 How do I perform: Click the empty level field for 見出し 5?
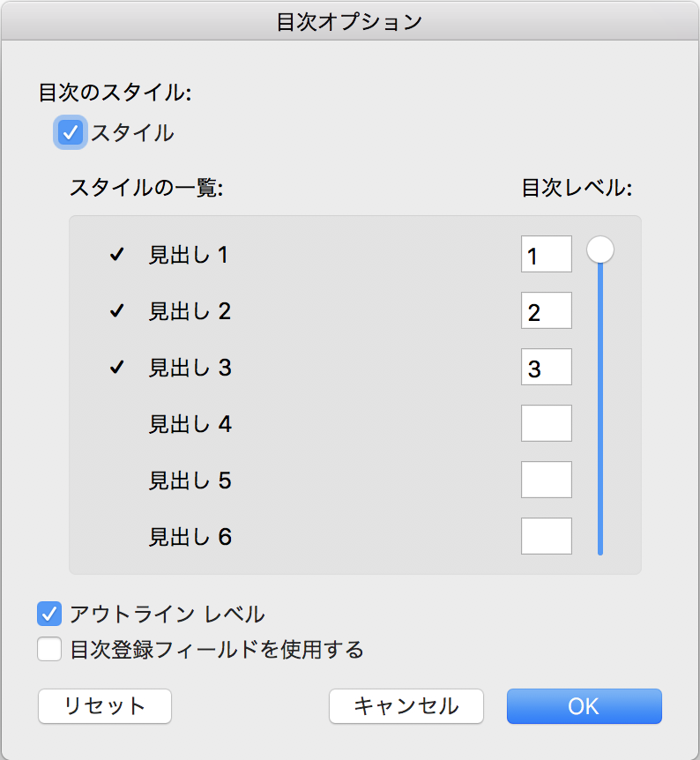click(546, 481)
